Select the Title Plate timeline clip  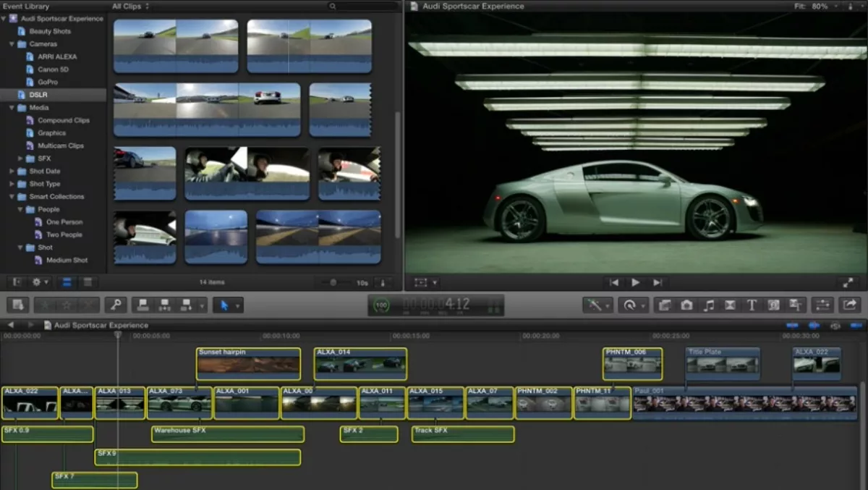723,363
